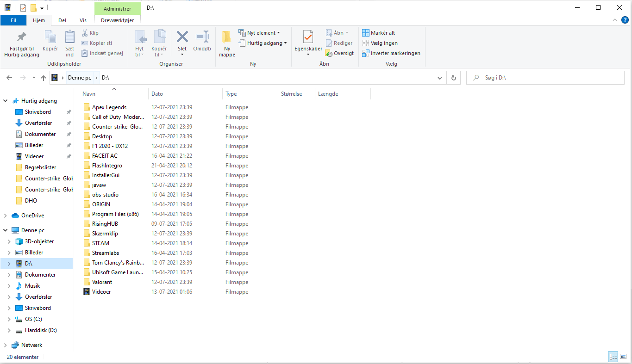Click Indsæt genvej in the ribbon
Screen dimensions: 632x364
[102, 53]
